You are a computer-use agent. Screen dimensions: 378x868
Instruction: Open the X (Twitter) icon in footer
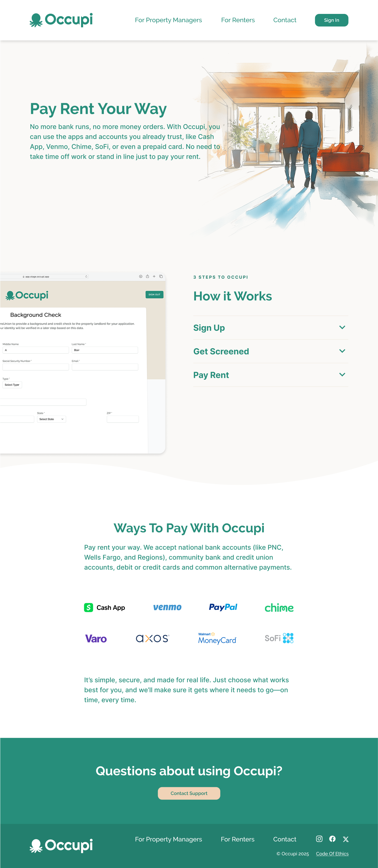point(345,839)
